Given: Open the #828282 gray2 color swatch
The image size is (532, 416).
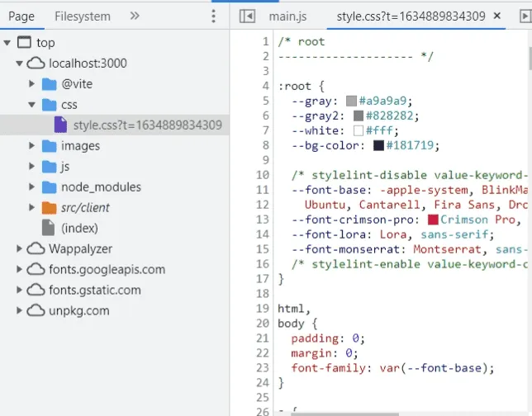Looking at the screenshot, I should 359,116.
